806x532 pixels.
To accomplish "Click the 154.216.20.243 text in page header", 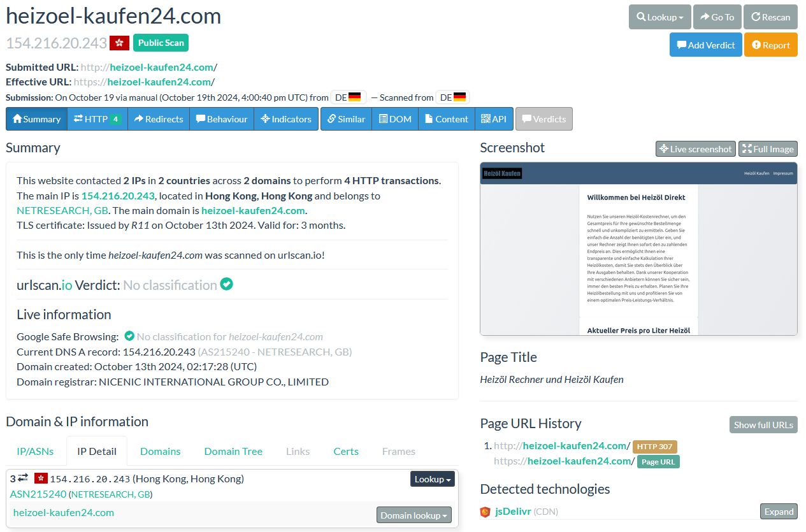I will 56,43.
